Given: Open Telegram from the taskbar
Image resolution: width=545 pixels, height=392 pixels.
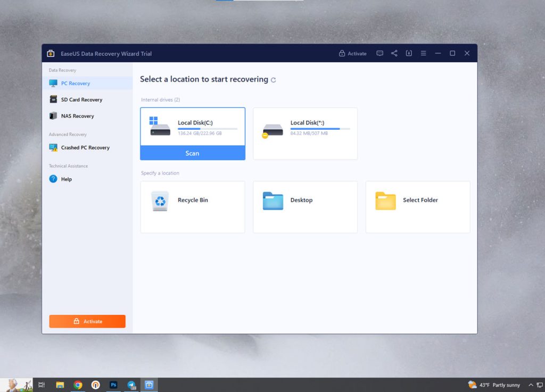Looking at the screenshot, I should tap(131, 385).
